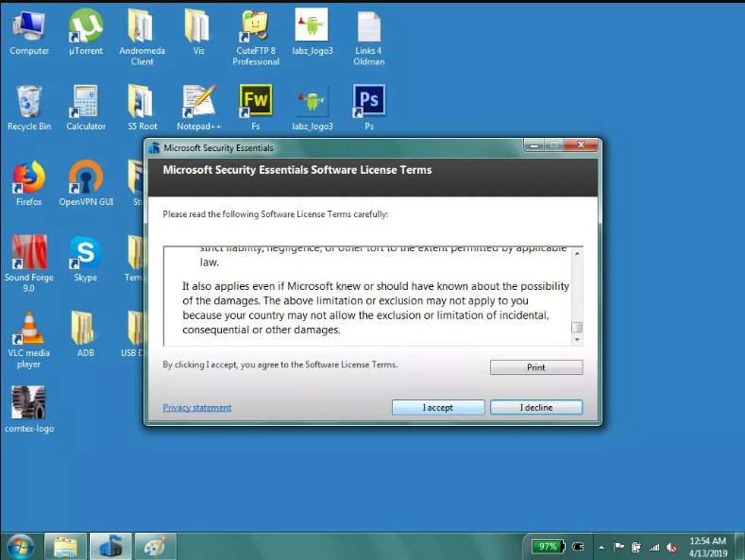Launch Photoshop via the Ps shortcut
Image resolution: width=745 pixels, height=560 pixels.
tap(368, 108)
